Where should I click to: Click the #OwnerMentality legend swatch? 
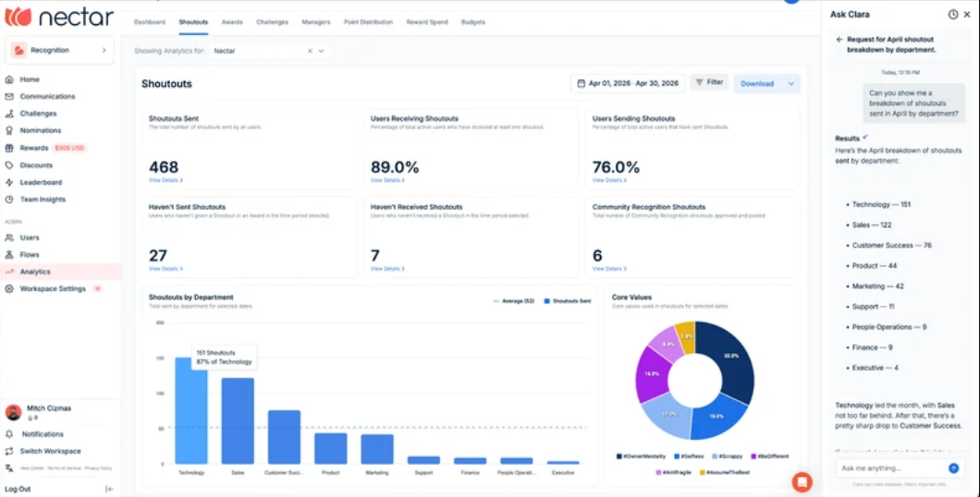click(619, 456)
